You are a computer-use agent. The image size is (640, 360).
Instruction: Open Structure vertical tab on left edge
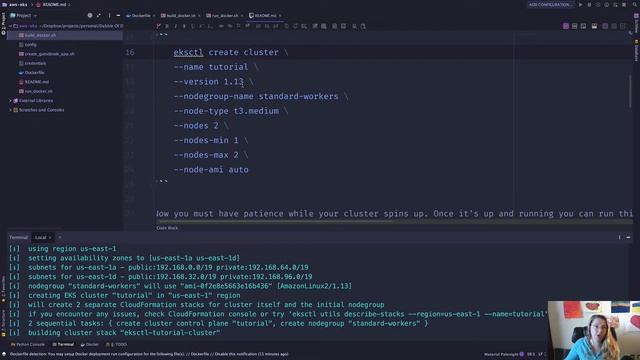(x=3, y=322)
